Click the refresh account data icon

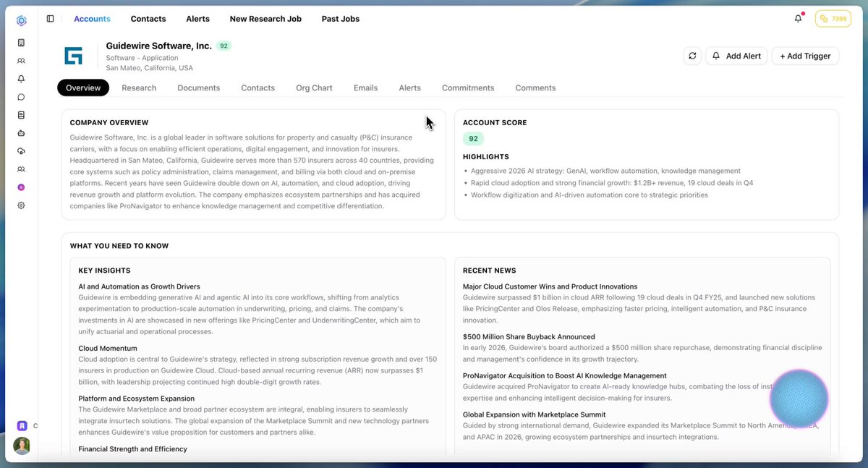(692, 56)
